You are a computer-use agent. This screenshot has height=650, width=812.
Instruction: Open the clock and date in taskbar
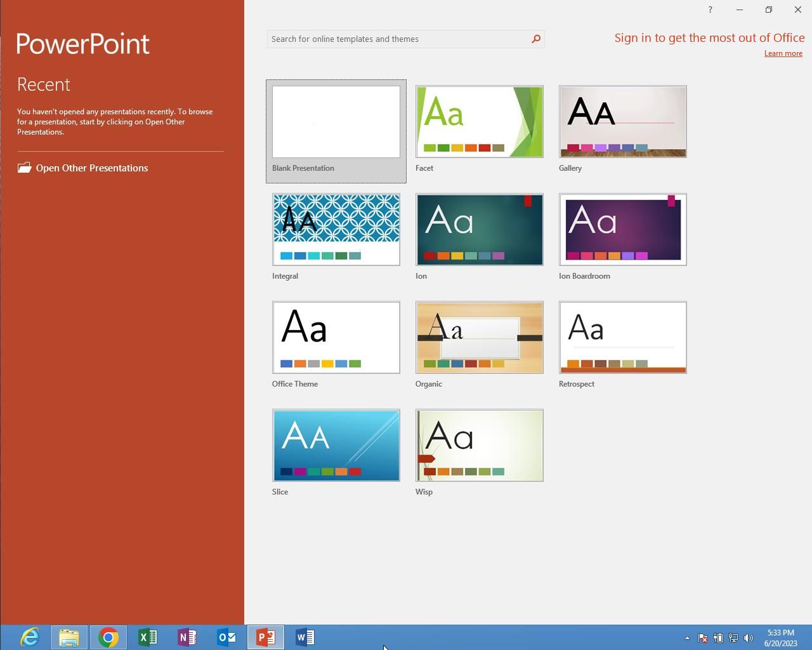[780, 638]
